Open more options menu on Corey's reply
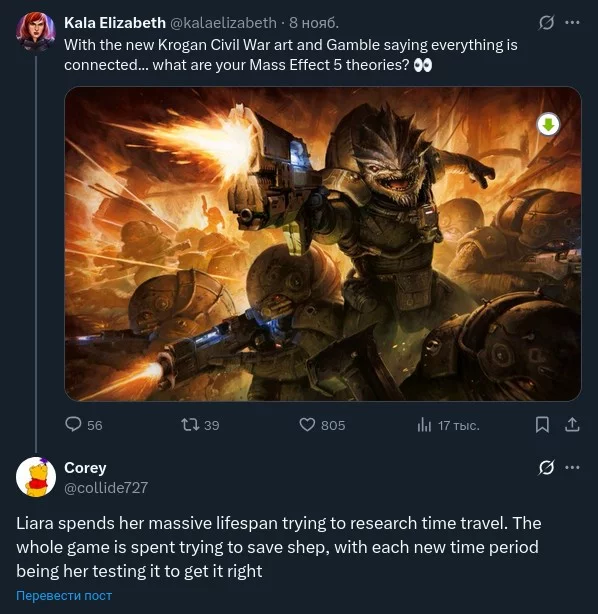Viewport: 598px width, 614px height. tap(573, 467)
